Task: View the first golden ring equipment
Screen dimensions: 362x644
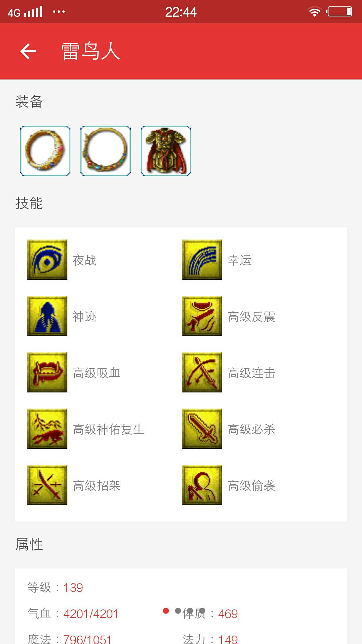Action: pyautogui.click(x=45, y=151)
